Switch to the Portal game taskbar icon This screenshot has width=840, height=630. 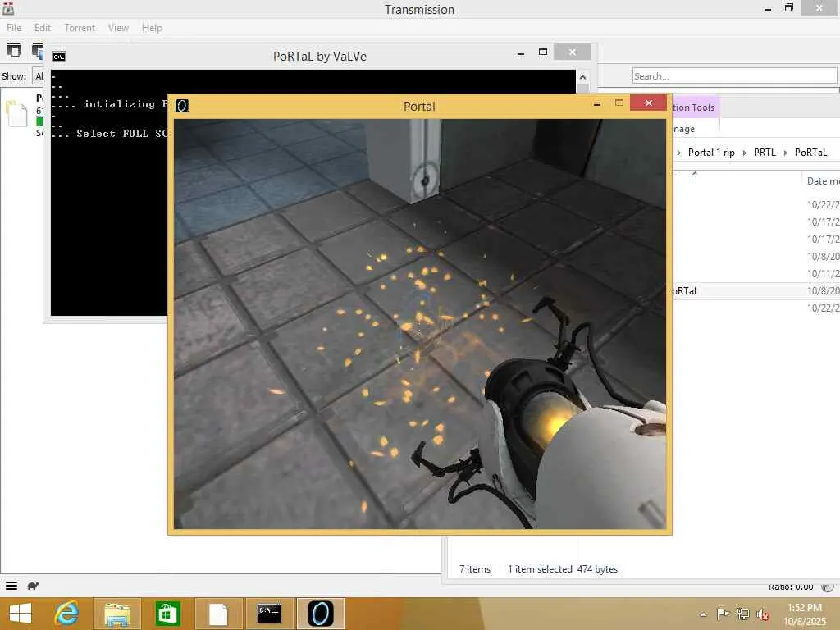coord(321,614)
